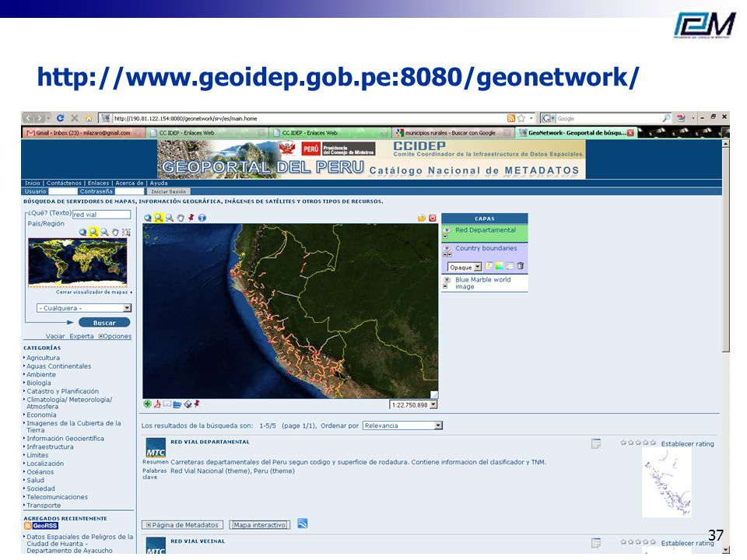This screenshot has width=747, height=560.
Task: Click the red reset icon above map
Action: pos(433,218)
